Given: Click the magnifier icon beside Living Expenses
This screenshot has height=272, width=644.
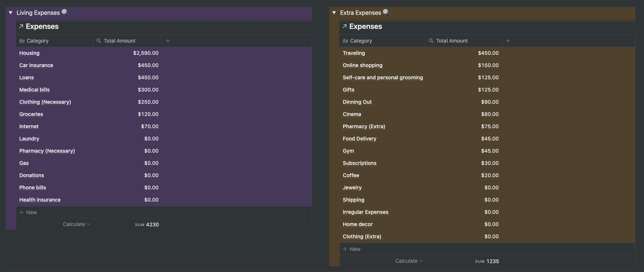Looking at the screenshot, I should click(x=65, y=12).
